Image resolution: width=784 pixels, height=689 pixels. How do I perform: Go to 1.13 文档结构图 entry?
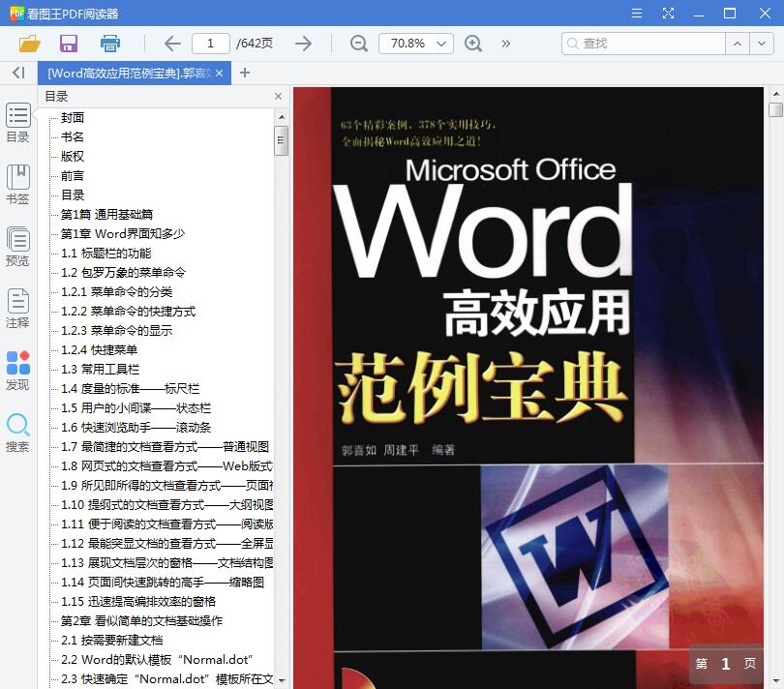166,563
